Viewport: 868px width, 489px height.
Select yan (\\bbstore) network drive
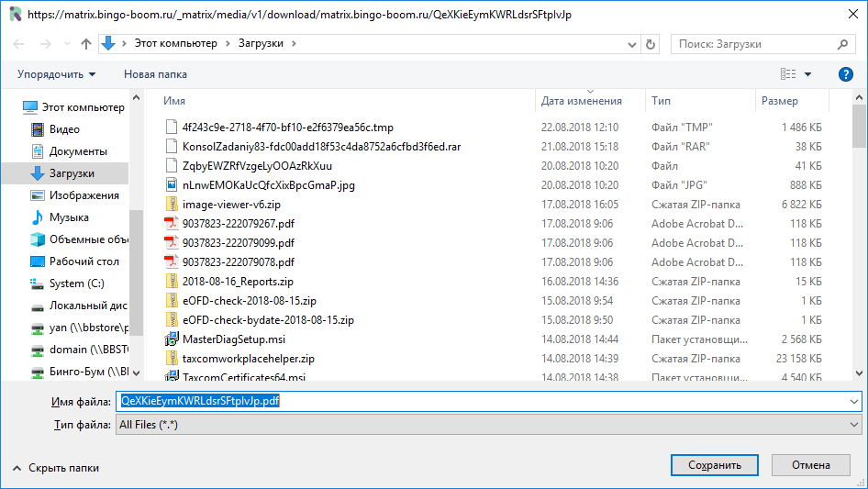79,328
